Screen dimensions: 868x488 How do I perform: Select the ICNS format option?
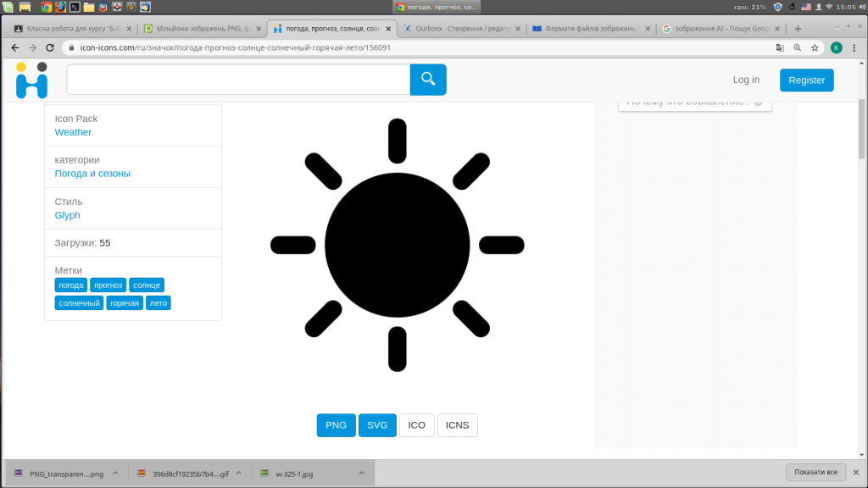(x=457, y=425)
